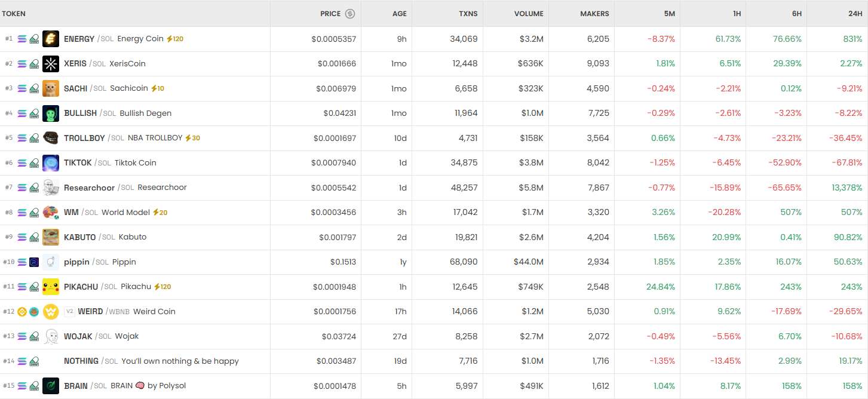Sort by the 24H change column
This screenshot has width=868, height=399.
pyautogui.click(x=854, y=14)
